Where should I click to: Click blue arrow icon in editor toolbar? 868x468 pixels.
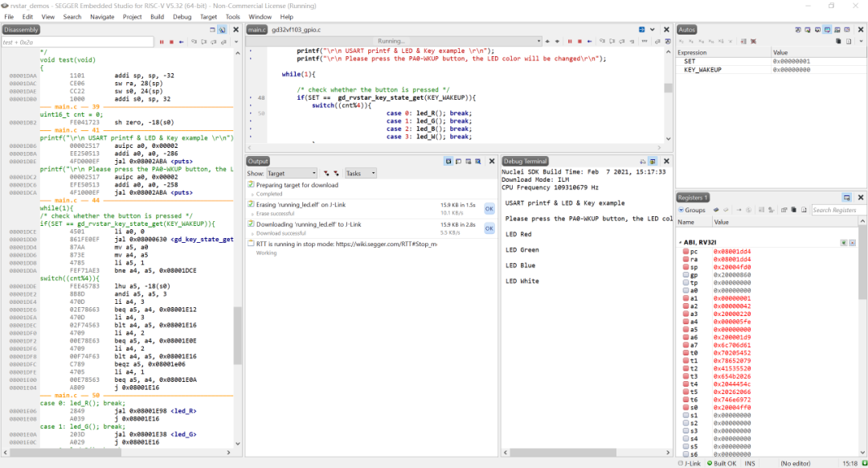click(590, 42)
